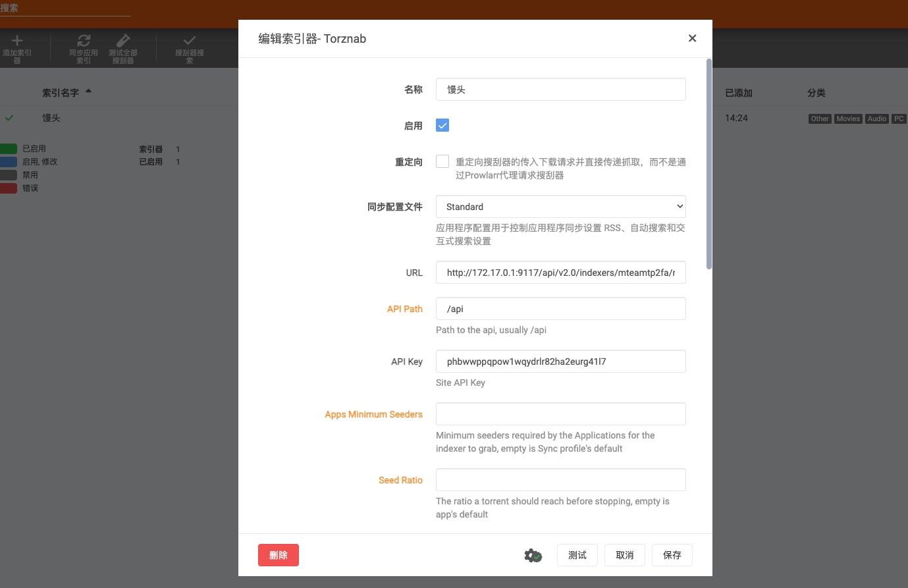Click the 名称 input field
This screenshot has width=908, height=588.
[561, 90]
